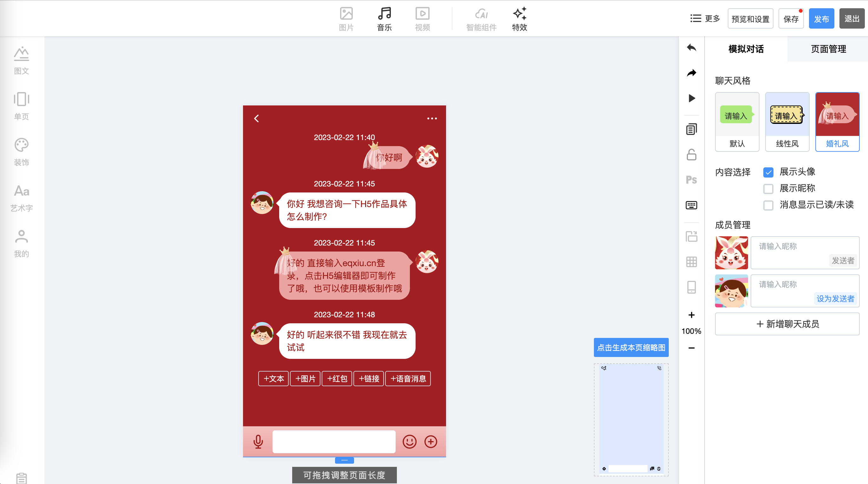The height and width of the screenshot is (484, 868).
Task: Click the lock icon in the side toolbar
Action: point(691,155)
